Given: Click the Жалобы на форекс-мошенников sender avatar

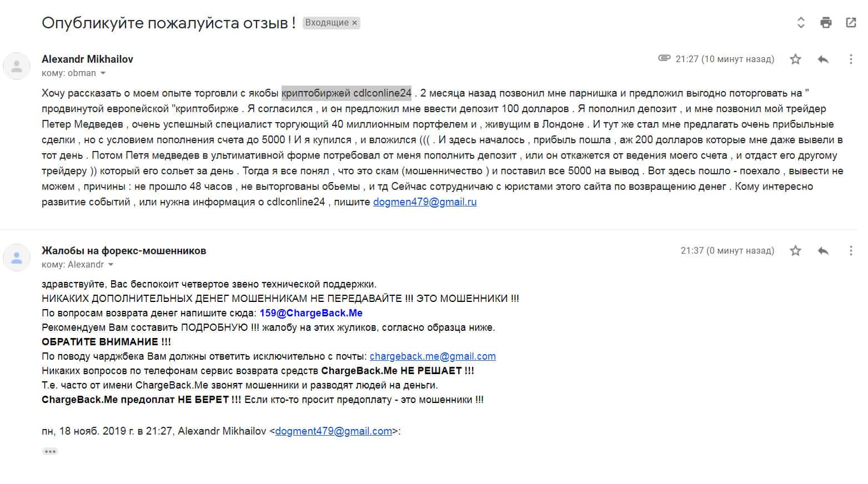Looking at the screenshot, I should pos(17,258).
